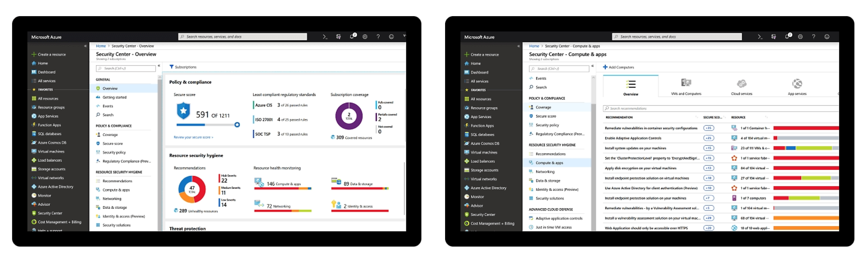Click Azure CIS compliance standard row
Image resolution: width=868 pixels, height=262 pixels.
(x=281, y=105)
